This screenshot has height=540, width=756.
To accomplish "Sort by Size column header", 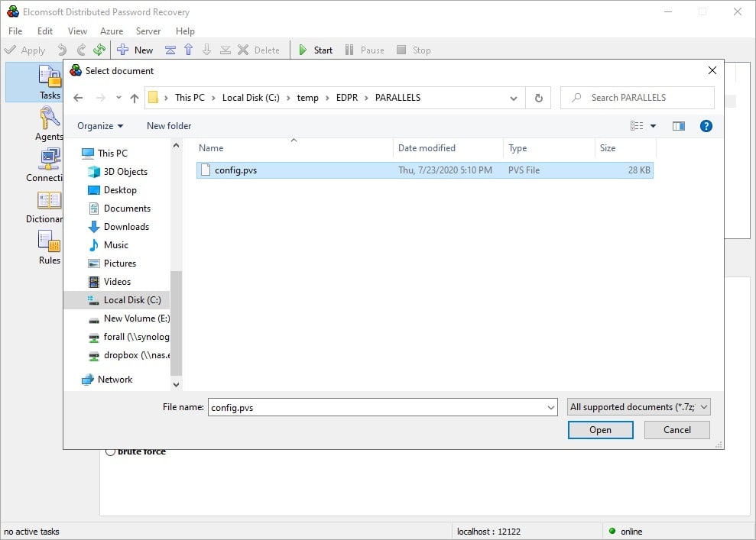I will pyautogui.click(x=626, y=148).
